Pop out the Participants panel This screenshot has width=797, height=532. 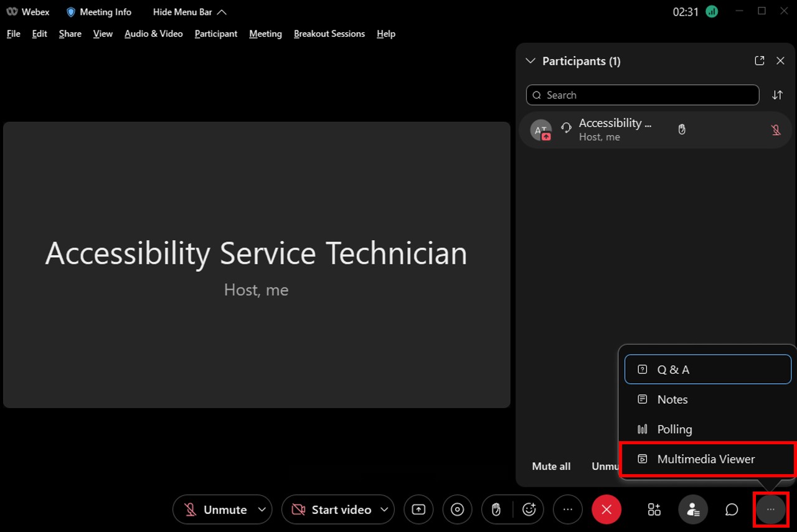(x=759, y=61)
